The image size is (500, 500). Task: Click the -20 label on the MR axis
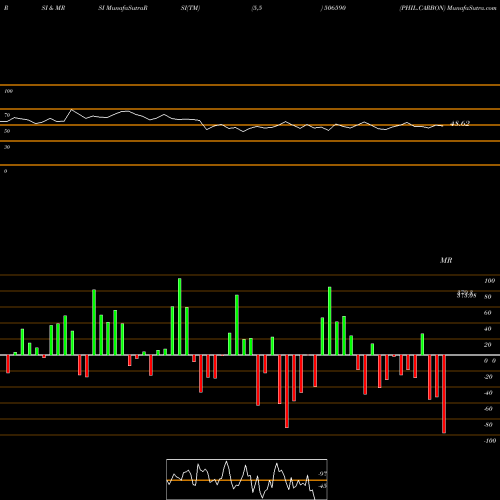(x=488, y=377)
